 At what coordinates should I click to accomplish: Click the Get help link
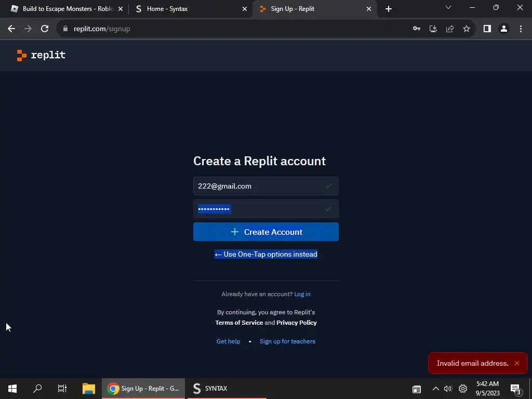click(x=229, y=341)
